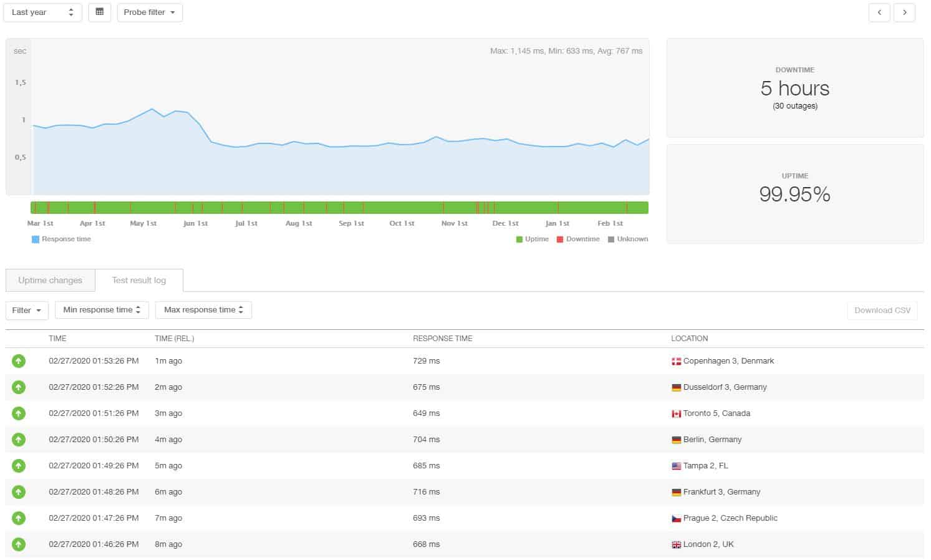This screenshot has height=560, width=931.
Task: Click the TIME column header
Action: pos(57,339)
